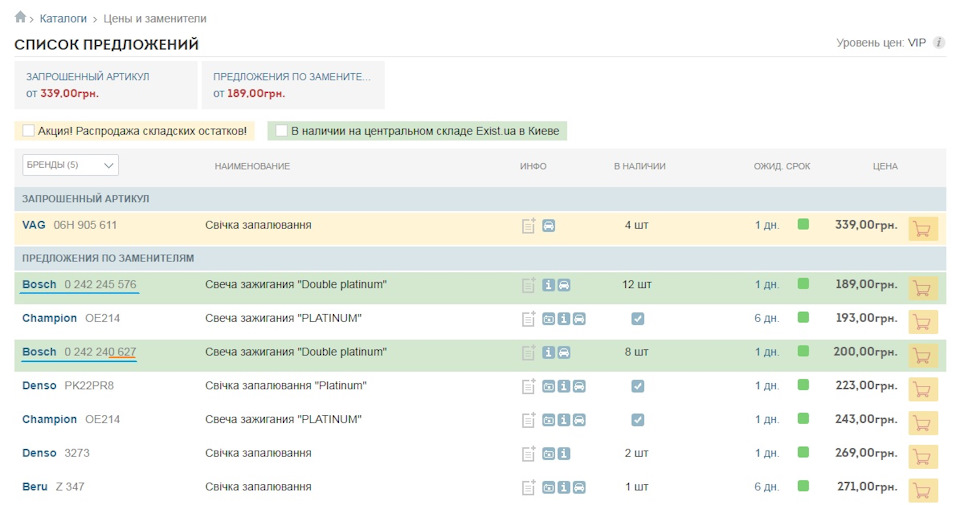
Task: Switch to Предложения по заменителям tab
Action: tap(293, 85)
